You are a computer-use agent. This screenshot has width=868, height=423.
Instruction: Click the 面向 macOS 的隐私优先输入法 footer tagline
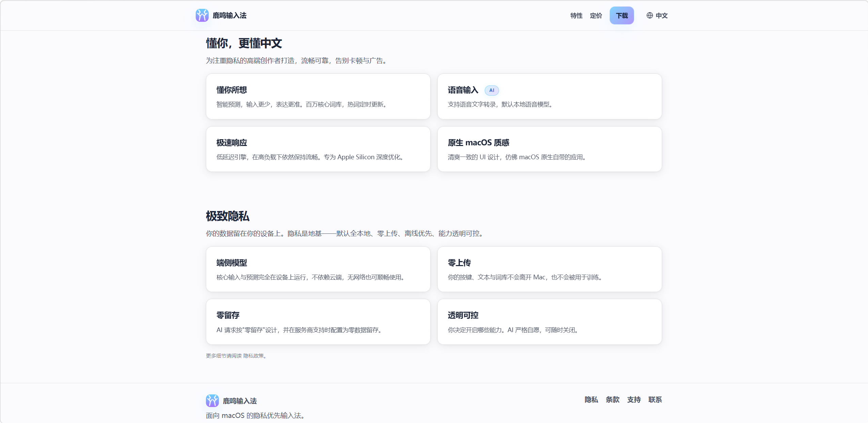pos(255,416)
